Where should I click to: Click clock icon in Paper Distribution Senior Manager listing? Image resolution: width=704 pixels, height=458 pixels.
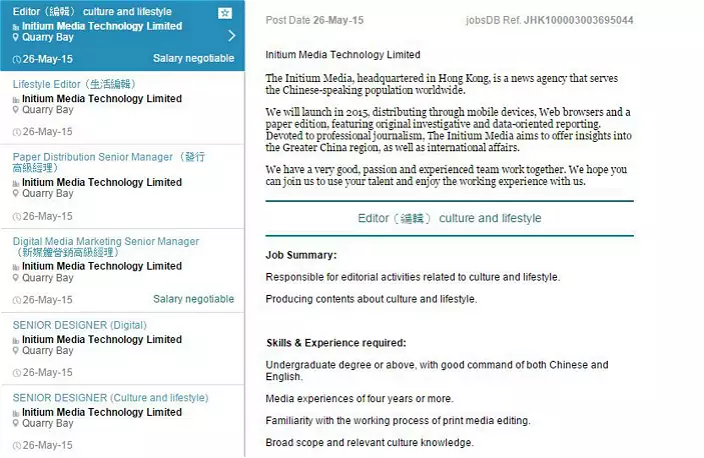coord(16,216)
